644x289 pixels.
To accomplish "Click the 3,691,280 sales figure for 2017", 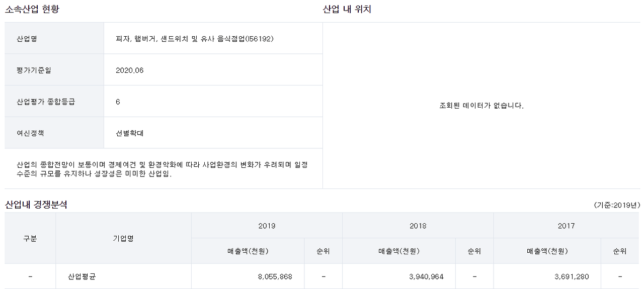I will click(571, 276).
